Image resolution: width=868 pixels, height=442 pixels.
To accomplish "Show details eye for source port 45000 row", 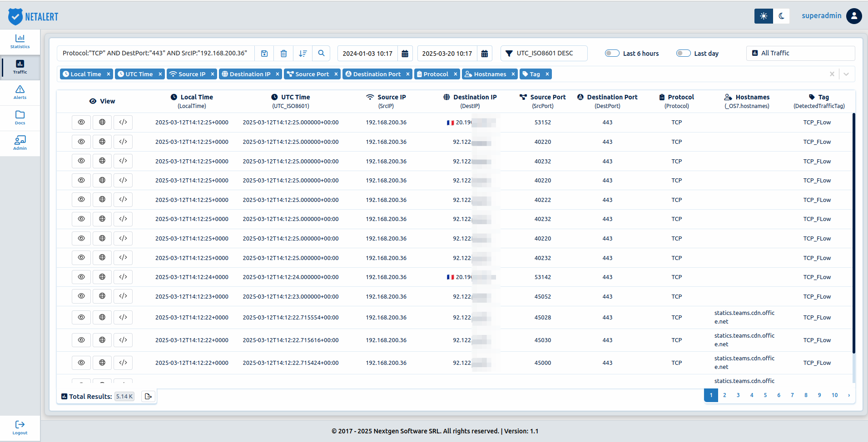I will point(81,363).
